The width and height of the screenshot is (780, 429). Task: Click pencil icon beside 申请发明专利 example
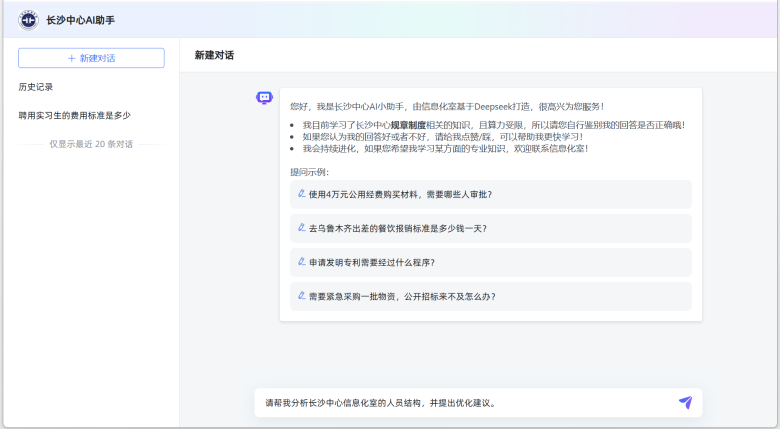[301, 262]
